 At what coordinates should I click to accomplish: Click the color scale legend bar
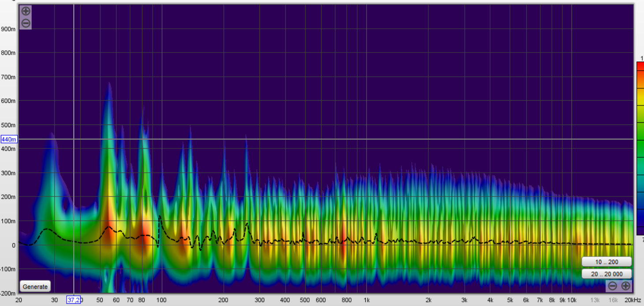pos(640,148)
